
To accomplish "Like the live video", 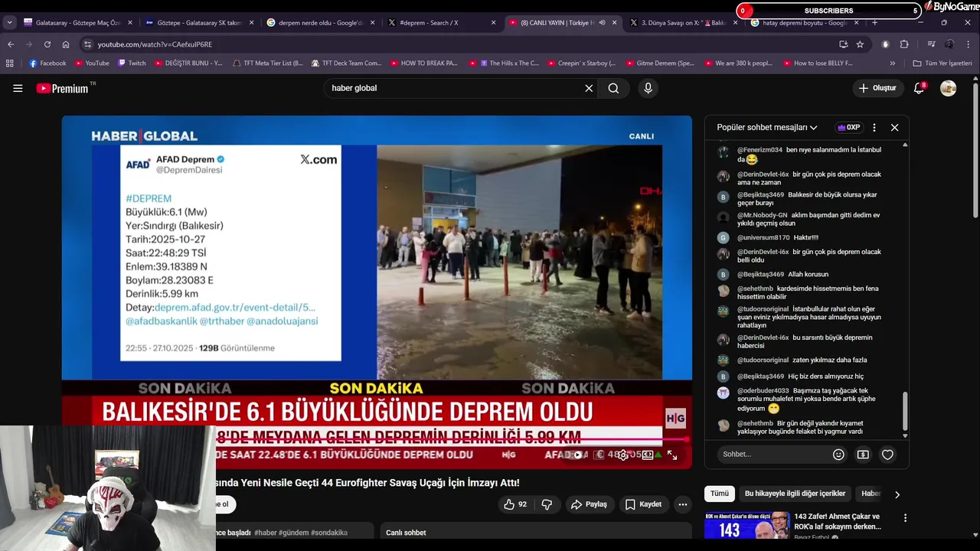I will 515,504.
